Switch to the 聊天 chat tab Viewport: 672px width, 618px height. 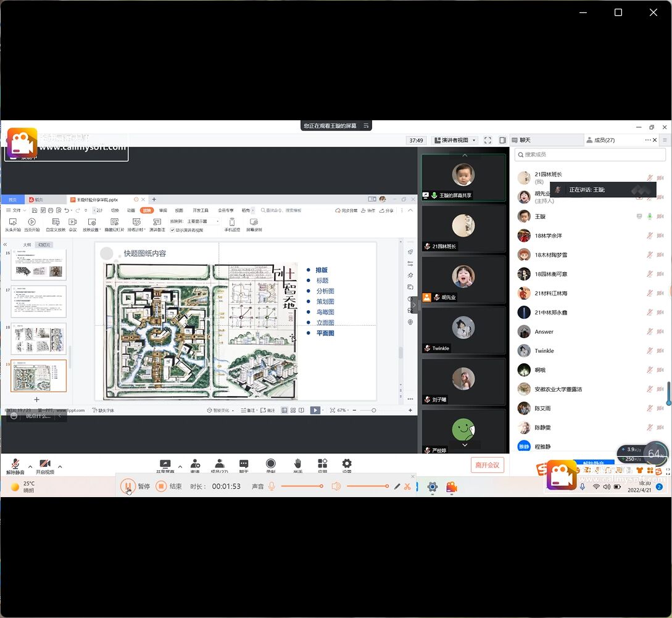tap(525, 140)
